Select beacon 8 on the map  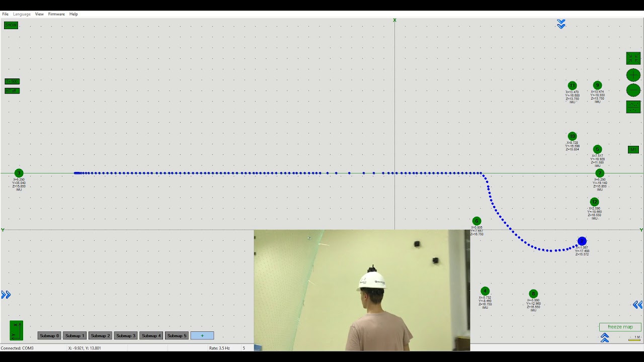point(533,294)
